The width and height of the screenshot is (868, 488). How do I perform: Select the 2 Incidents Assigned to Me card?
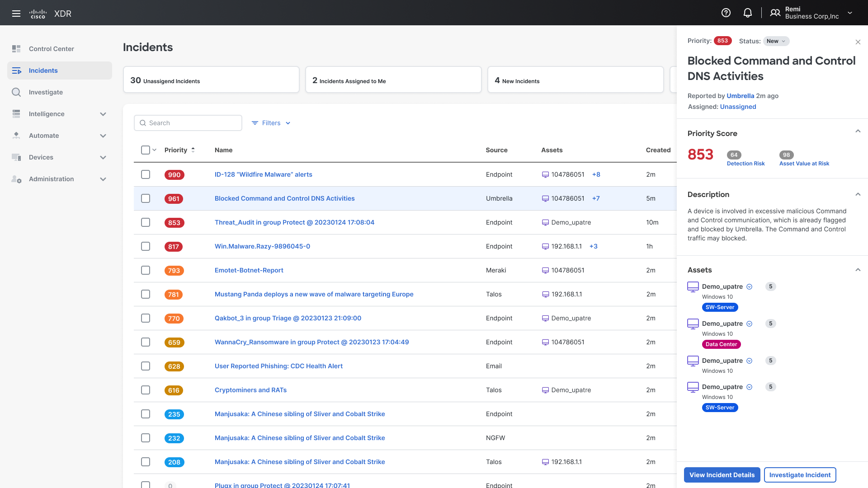[393, 80]
